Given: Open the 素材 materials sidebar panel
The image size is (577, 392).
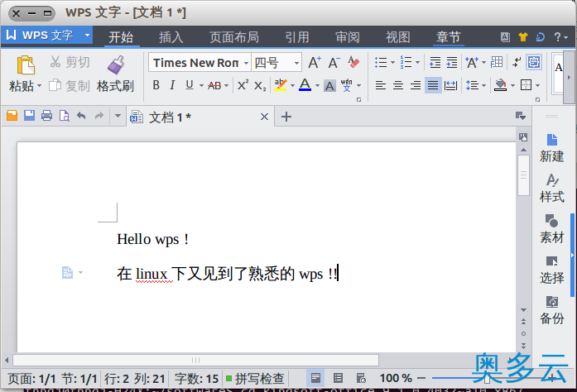Looking at the screenshot, I should click(552, 229).
